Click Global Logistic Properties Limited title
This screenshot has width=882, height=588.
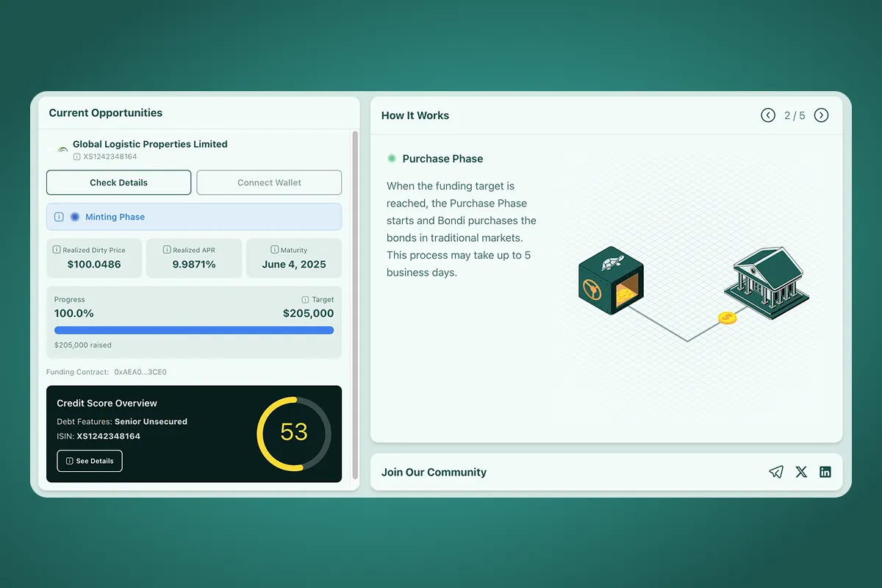150,144
